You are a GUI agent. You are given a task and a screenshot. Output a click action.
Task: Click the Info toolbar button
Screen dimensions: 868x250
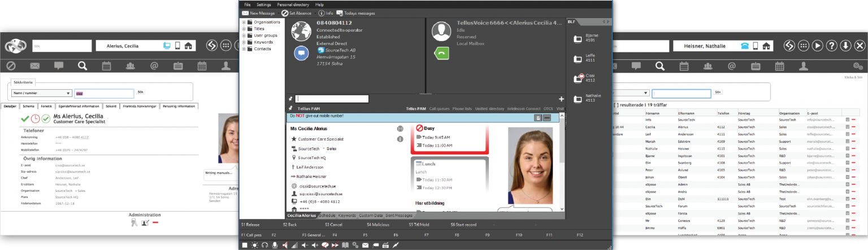click(x=325, y=13)
